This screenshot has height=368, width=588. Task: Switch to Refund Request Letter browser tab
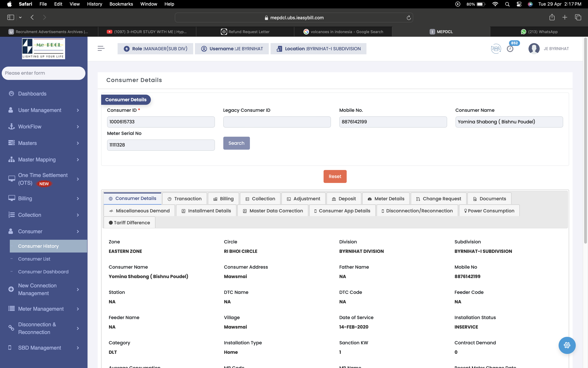point(245,32)
